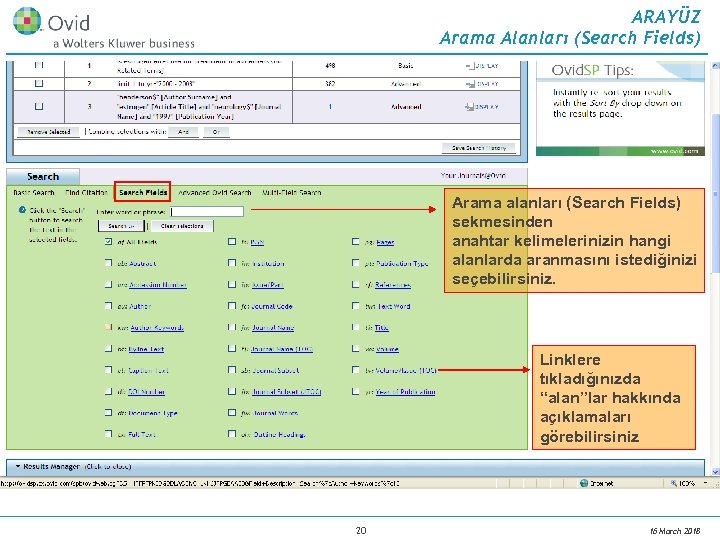Combine selections with the And button

pos(183,132)
